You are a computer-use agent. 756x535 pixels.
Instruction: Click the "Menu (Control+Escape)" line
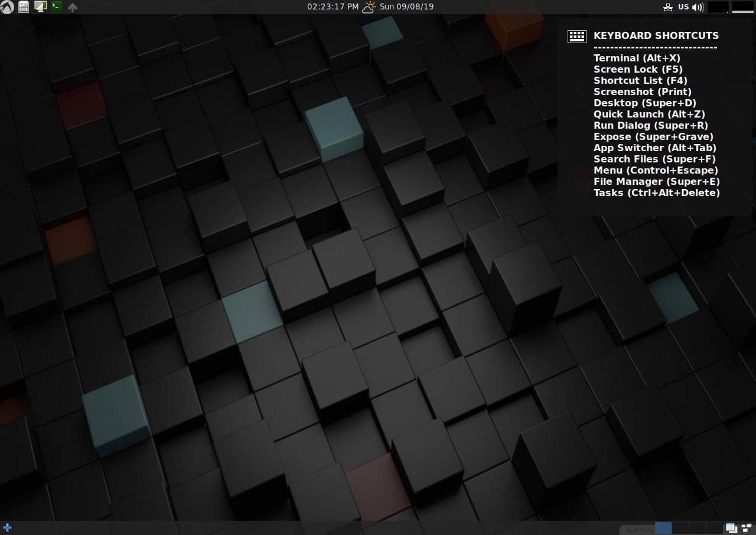tap(656, 170)
